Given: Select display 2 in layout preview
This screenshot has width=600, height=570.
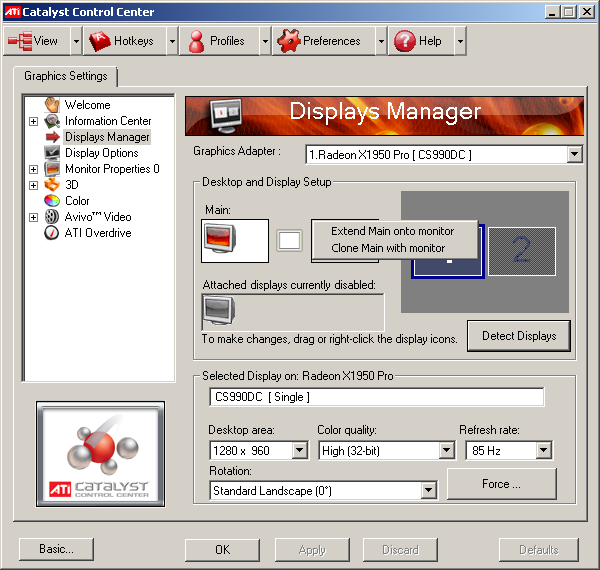Looking at the screenshot, I should 522,251.
